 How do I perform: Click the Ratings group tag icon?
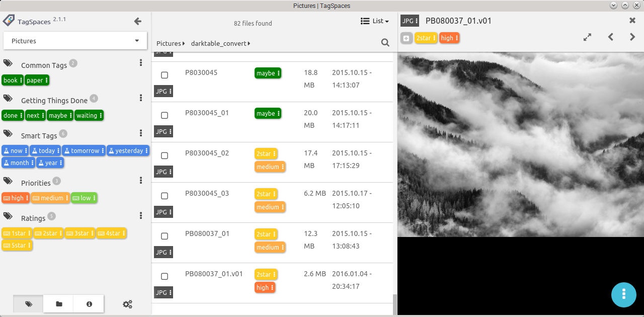(8, 216)
